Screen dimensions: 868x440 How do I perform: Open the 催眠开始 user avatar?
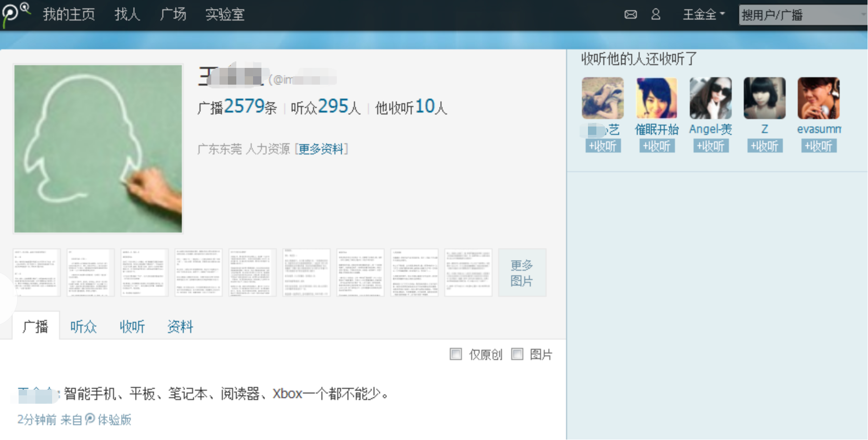coord(657,98)
